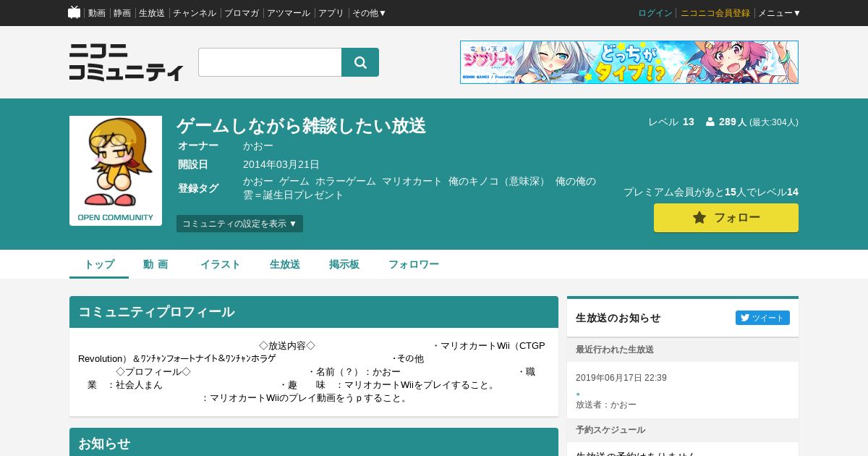Screen dimensions: 868x456
Task: Click the プレミアム会員があと15人 text
Action: 686,192
